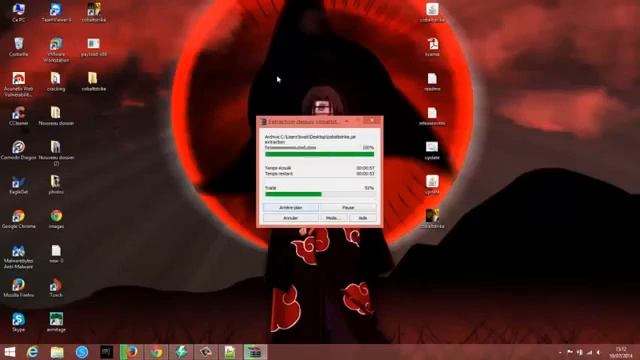Open TeamViewer desktop shortcut
Viewport: 640px width, 360px height.
pos(56,12)
